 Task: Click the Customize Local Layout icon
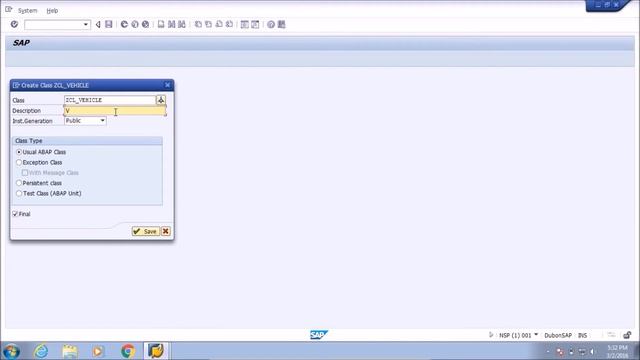point(281,24)
